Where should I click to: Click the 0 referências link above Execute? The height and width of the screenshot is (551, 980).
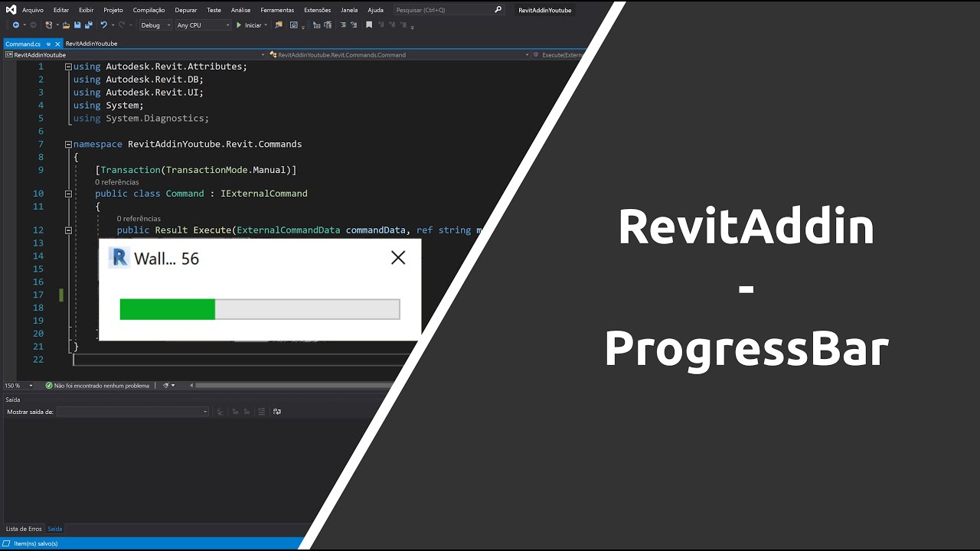(139, 219)
